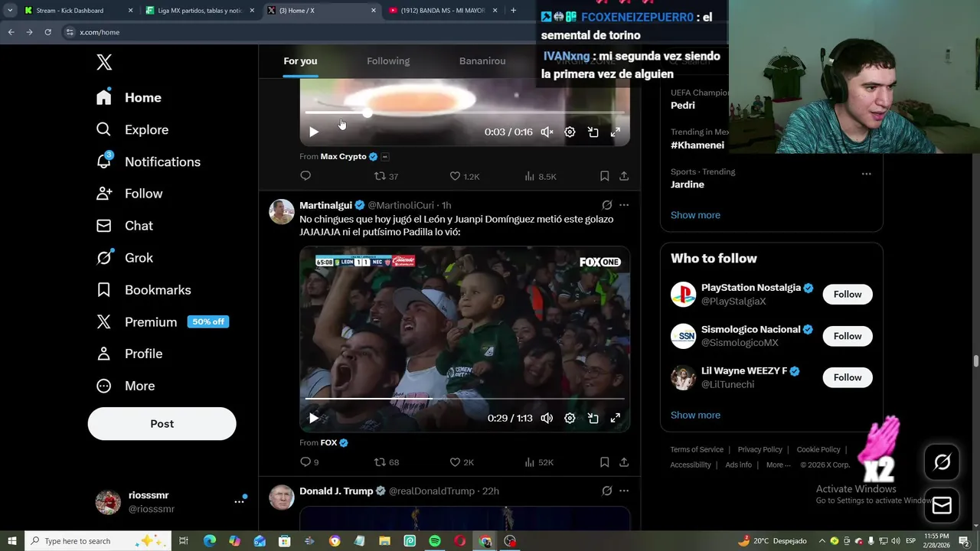Switch to Liga MX browser tab

pyautogui.click(x=201, y=11)
